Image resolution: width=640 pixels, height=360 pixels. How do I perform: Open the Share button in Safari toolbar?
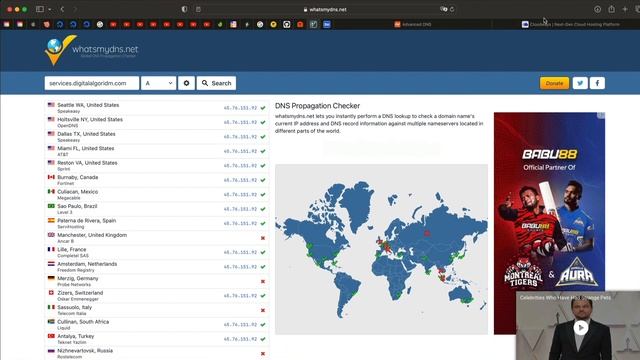[x=611, y=9]
